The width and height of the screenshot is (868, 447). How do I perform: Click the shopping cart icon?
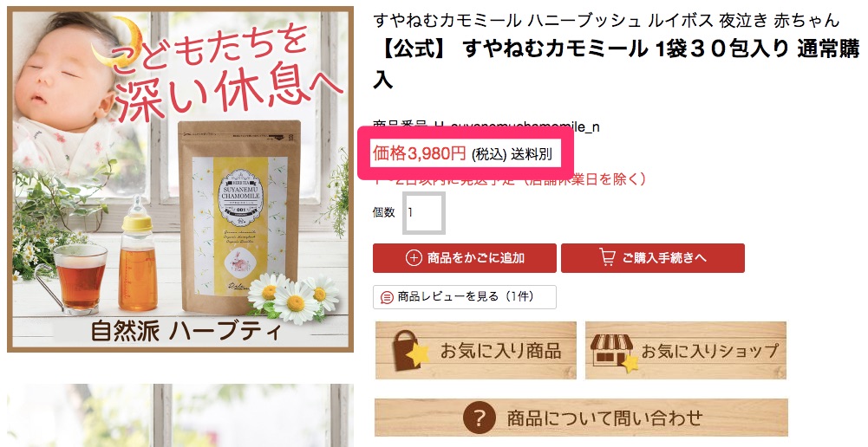point(607,257)
